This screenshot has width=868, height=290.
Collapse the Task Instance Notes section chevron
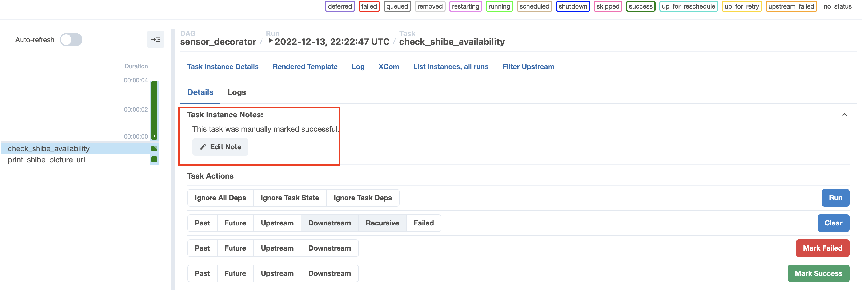(x=845, y=115)
